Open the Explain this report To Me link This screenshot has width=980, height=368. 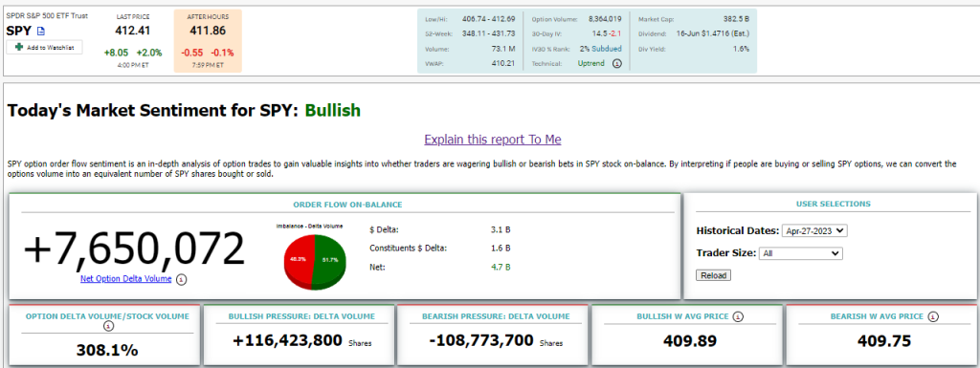coord(493,140)
